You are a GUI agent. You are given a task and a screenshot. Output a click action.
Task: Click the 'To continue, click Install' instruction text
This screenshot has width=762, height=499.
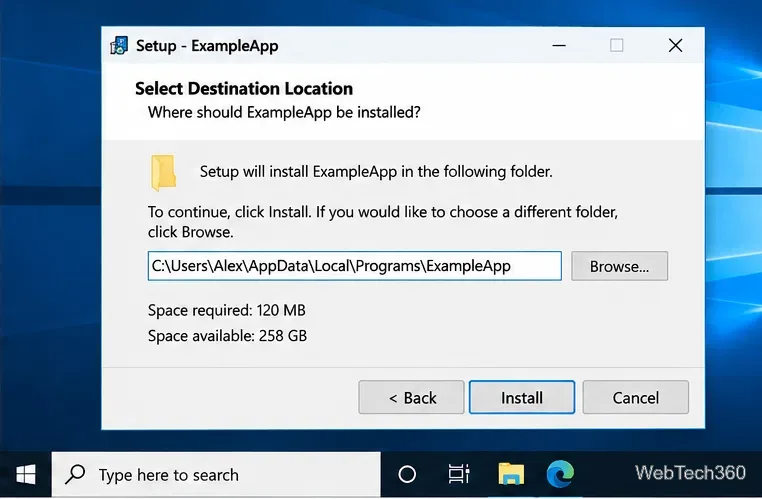tap(383, 222)
